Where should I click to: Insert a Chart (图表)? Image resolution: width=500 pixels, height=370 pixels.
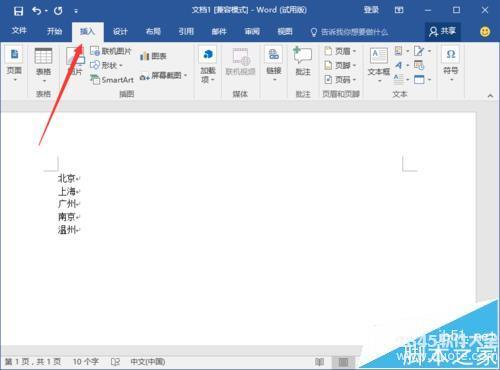[153, 56]
